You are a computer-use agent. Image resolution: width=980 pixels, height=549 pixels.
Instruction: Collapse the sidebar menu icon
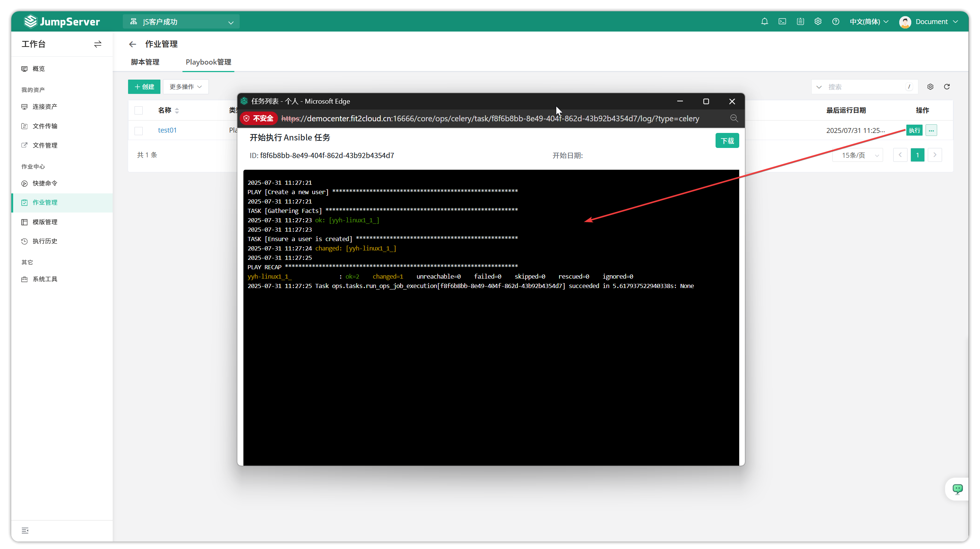click(x=25, y=530)
